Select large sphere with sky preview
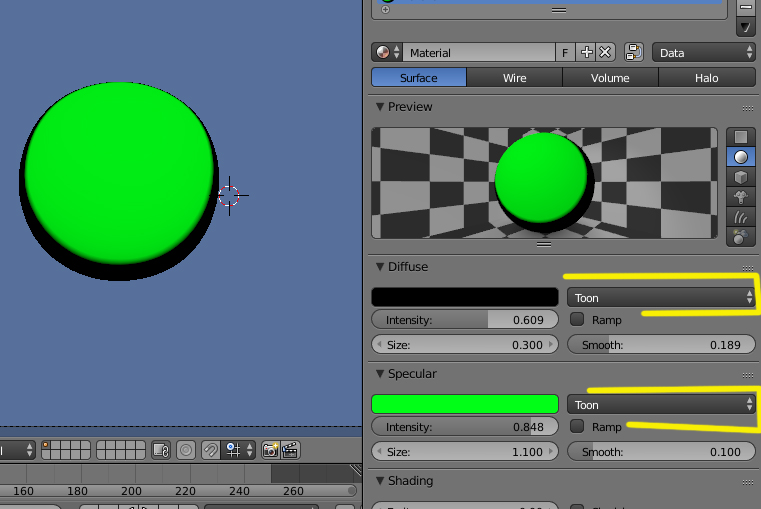 coord(741,237)
